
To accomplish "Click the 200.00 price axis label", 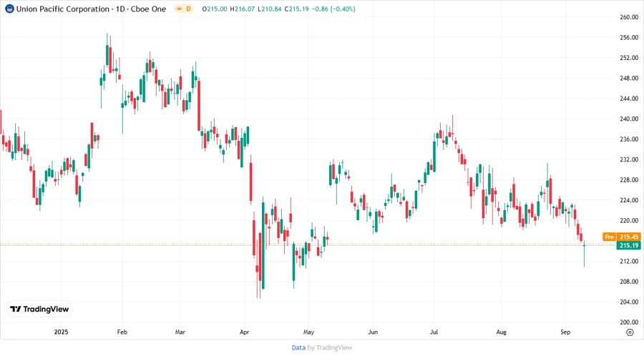I will 629,322.
